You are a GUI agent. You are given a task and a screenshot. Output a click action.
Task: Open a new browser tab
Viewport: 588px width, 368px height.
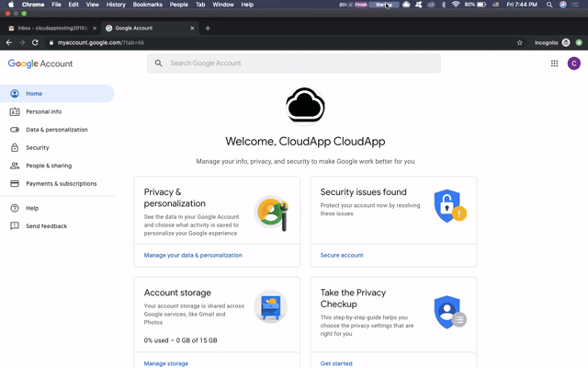coord(208,28)
